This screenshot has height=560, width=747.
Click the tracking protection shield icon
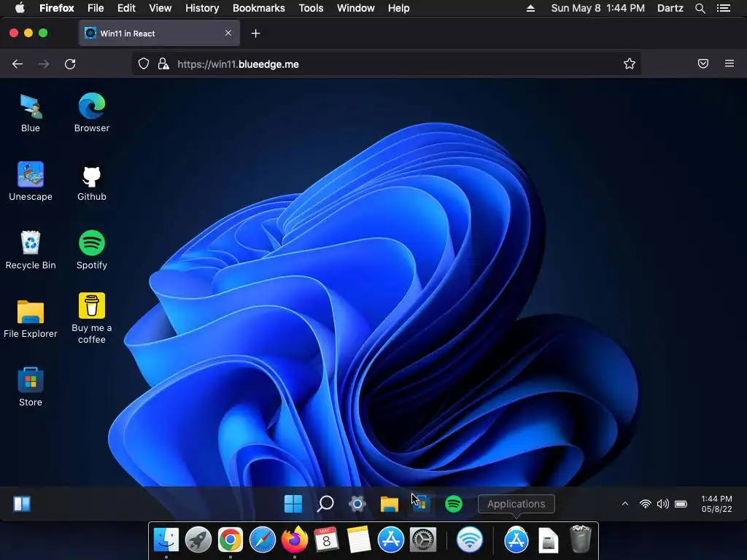(x=144, y=64)
